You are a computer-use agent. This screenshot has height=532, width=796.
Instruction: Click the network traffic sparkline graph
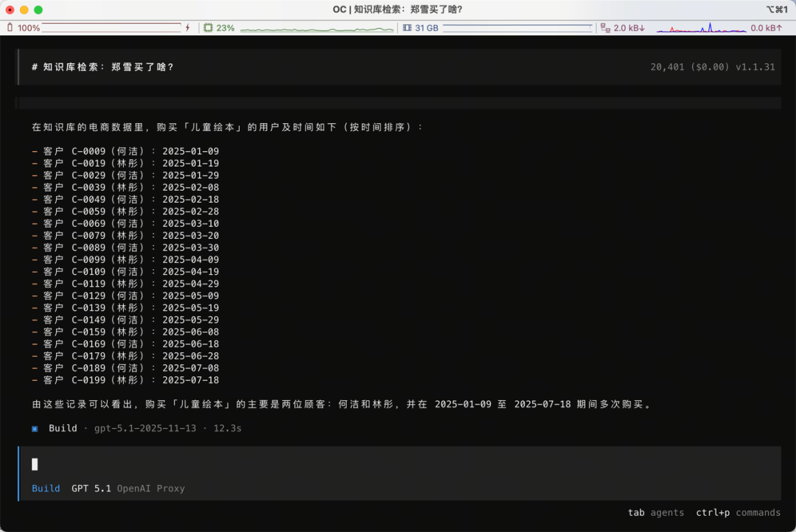point(700,29)
